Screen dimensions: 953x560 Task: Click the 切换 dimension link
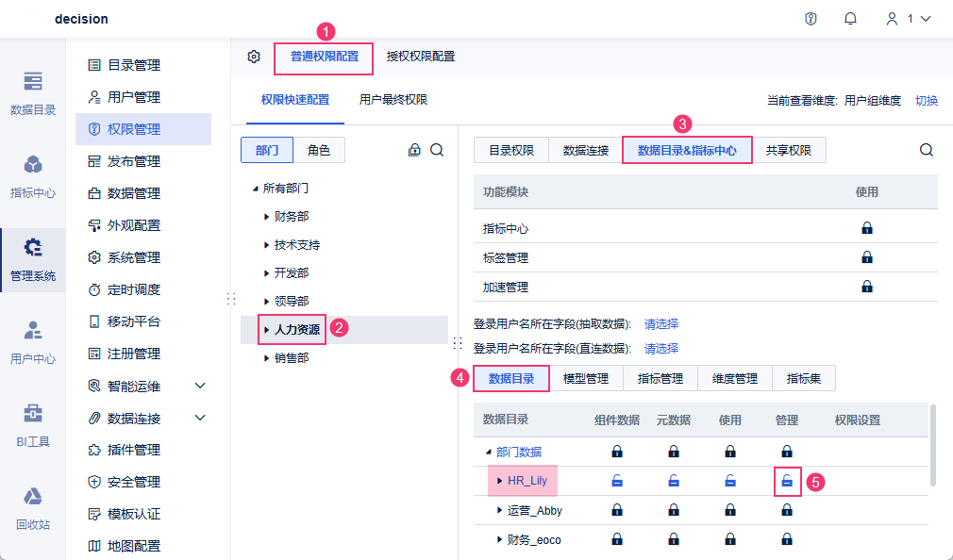click(927, 100)
